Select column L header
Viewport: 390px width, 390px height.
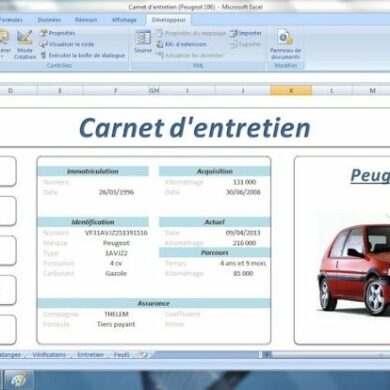332,90
